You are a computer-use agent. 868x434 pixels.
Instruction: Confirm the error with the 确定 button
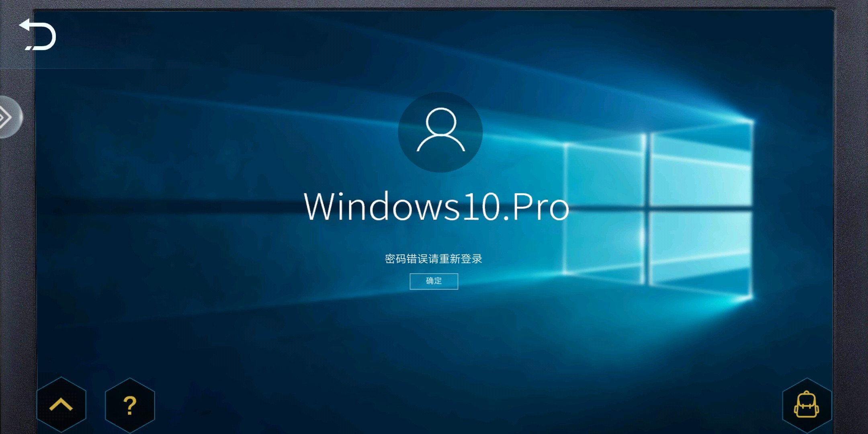(x=434, y=281)
